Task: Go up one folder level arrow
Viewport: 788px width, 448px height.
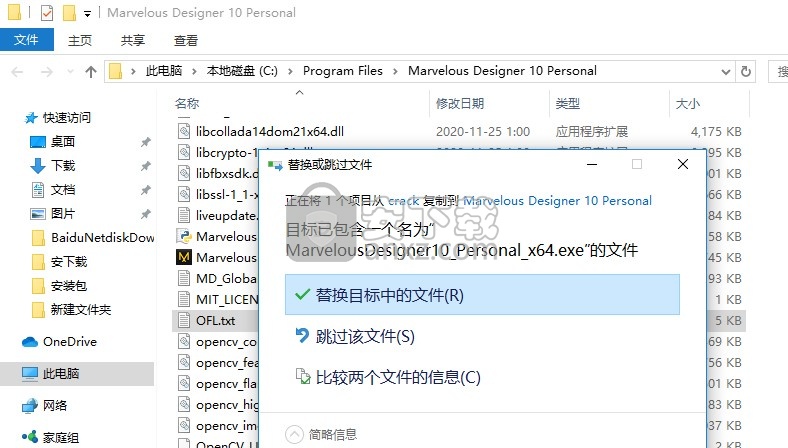Action: (x=91, y=72)
